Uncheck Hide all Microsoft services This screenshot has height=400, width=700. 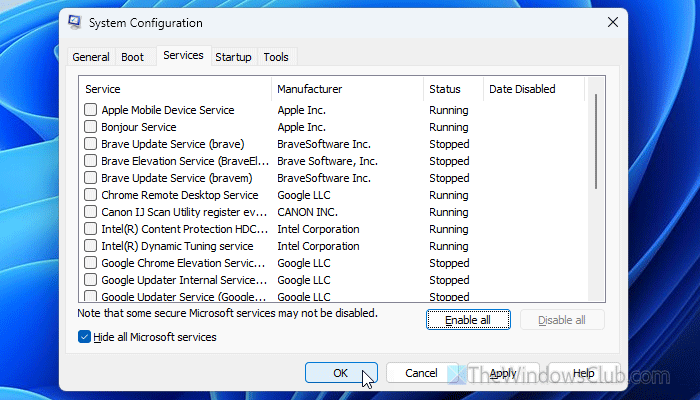[x=84, y=337]
